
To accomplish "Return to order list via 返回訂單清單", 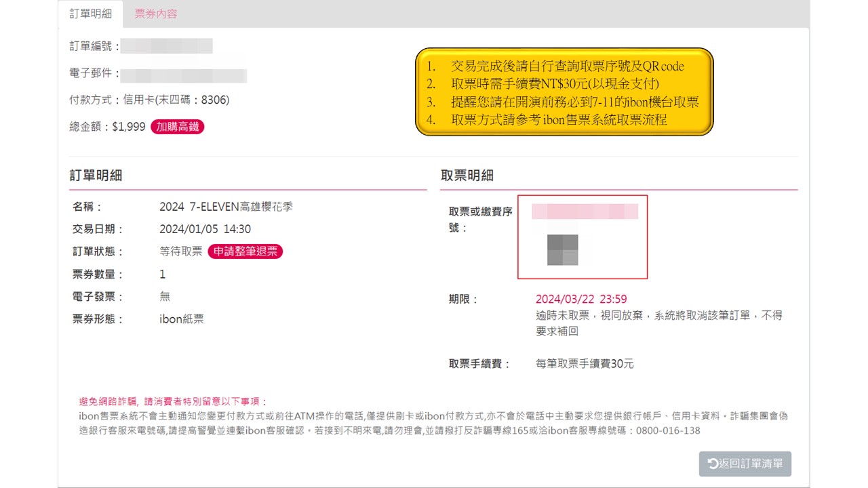I will tap(745, 464).
